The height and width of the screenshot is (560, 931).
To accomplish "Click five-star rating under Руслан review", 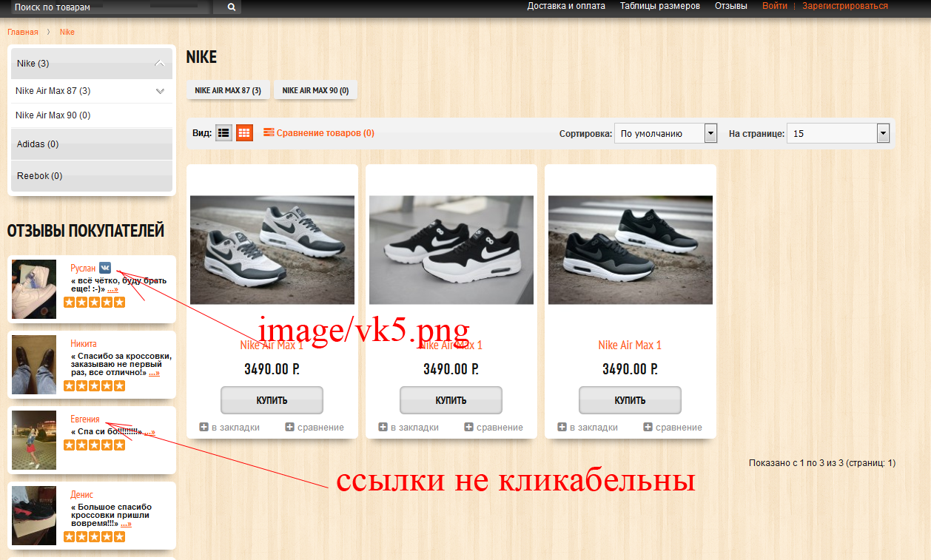I will pyautogui.click(x=94, y=303).
